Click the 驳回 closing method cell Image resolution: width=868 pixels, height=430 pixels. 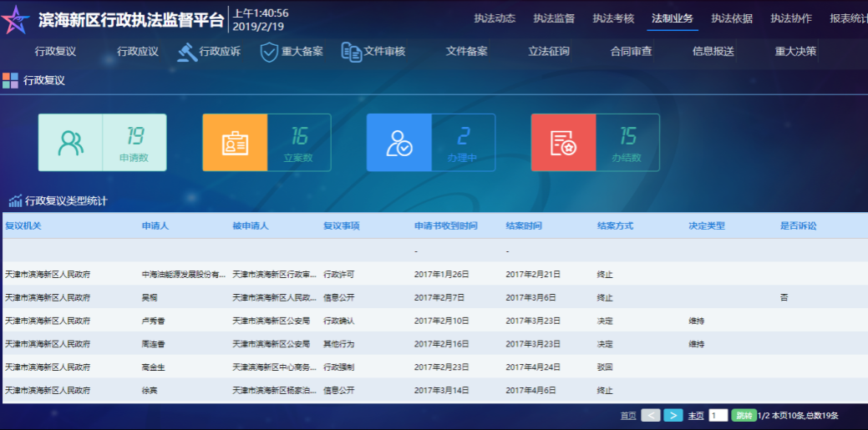coord(605,367)
